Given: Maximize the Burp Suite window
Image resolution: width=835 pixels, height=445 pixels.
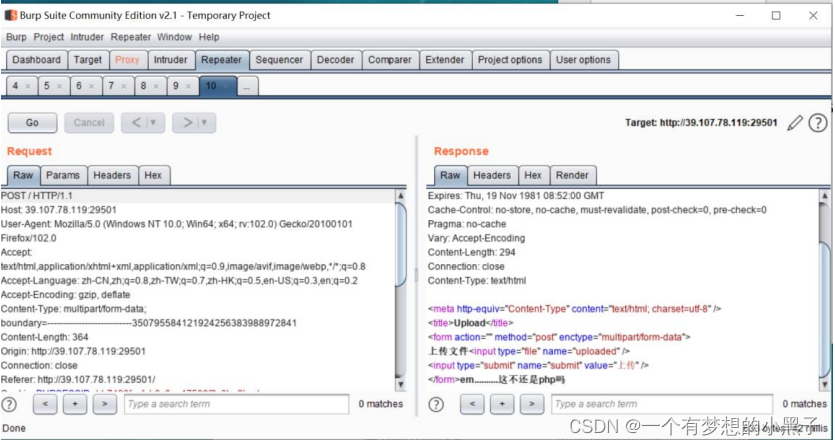Looking at the screenshot, I should tap(776, 15).
